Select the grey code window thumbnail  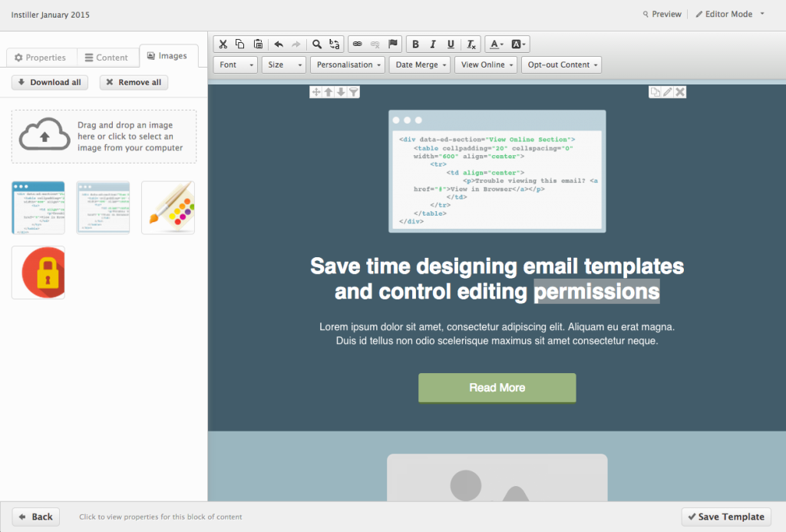(x=103, y=207)
